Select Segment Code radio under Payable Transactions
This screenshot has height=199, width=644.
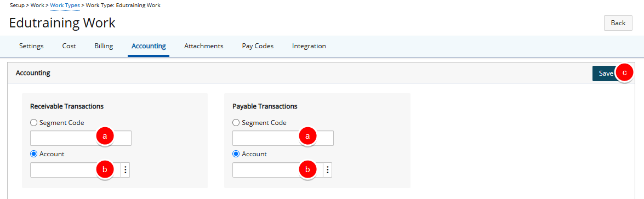[x=236, y=123]
